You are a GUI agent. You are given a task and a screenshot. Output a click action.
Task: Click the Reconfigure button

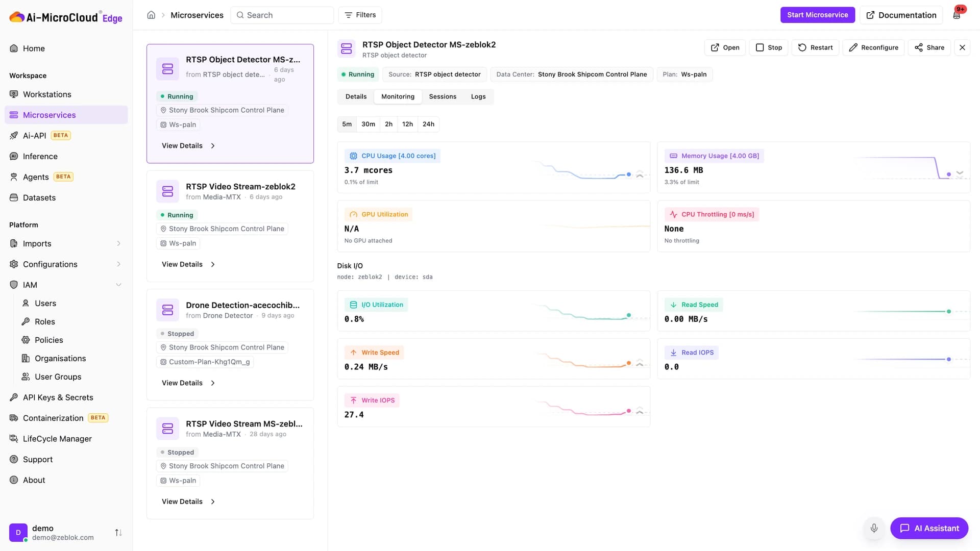(x=873, y=47)
